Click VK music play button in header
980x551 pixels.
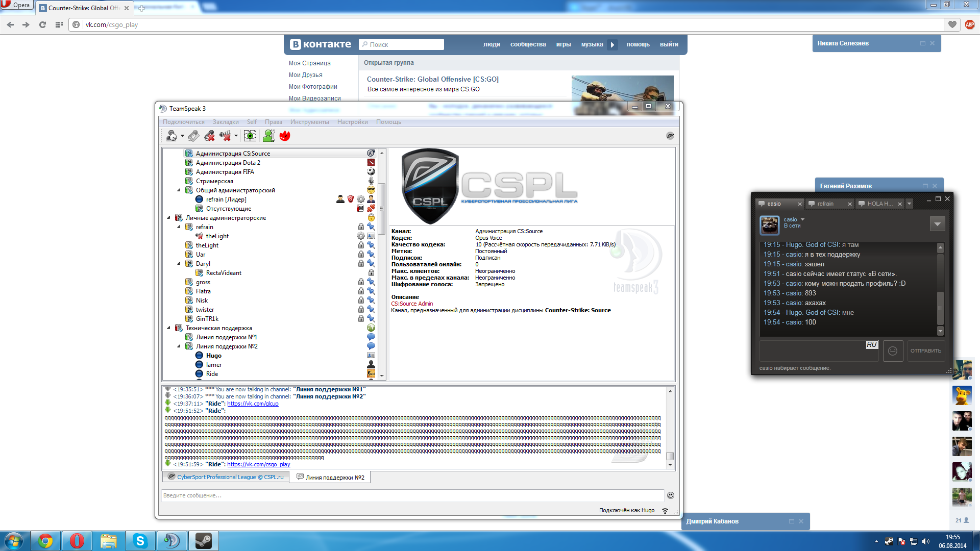point(612,44)
